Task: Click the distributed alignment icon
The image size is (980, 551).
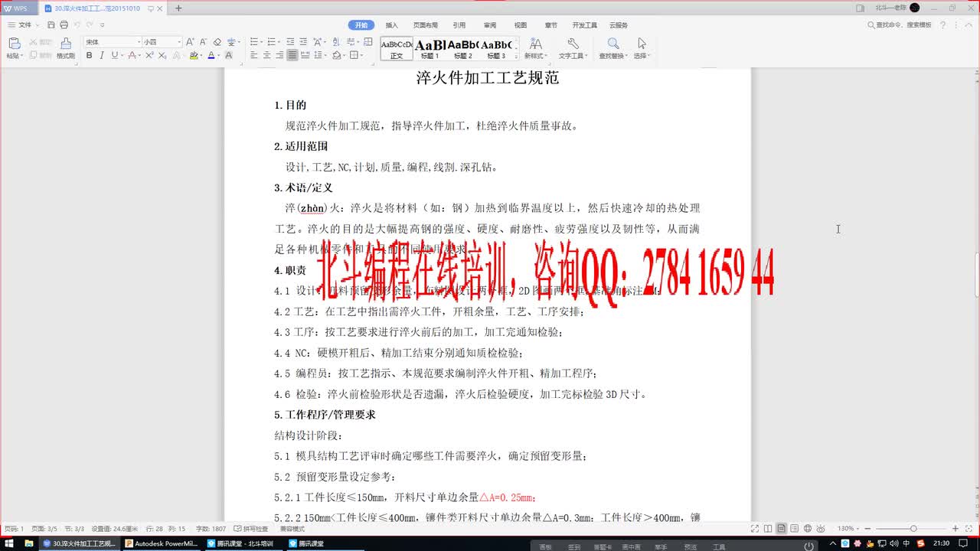Action: click(x=305, y=55)
